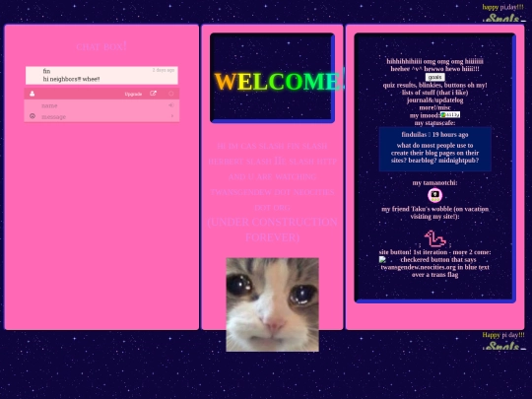Click the fin chat message 'hi neighbors!!! whee!'
The width and height of the screenshot is (532, 399).
[x=71, y=79]
